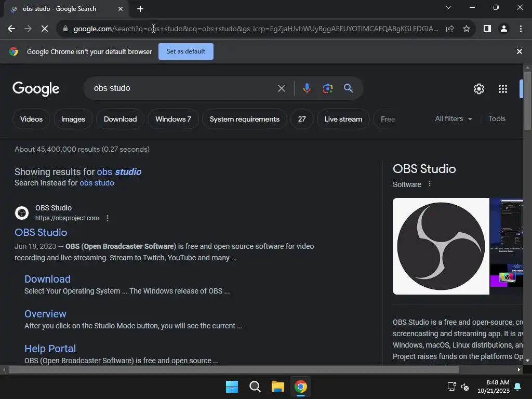This screenshot has height=399, width=532.
Task: Close the obs studio Google Search tab
Action: click(x=121, y=9)
